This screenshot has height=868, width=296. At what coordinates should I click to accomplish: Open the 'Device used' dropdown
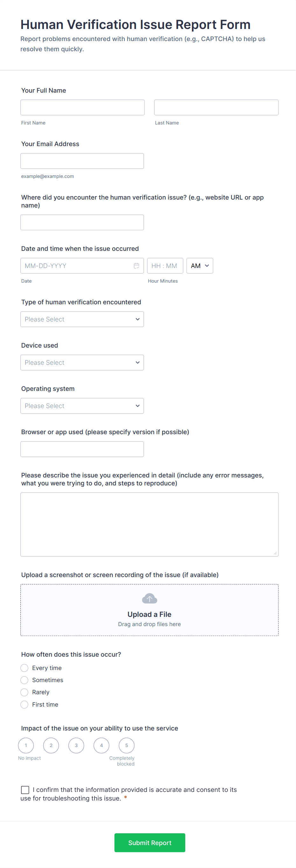click(82, 363)
